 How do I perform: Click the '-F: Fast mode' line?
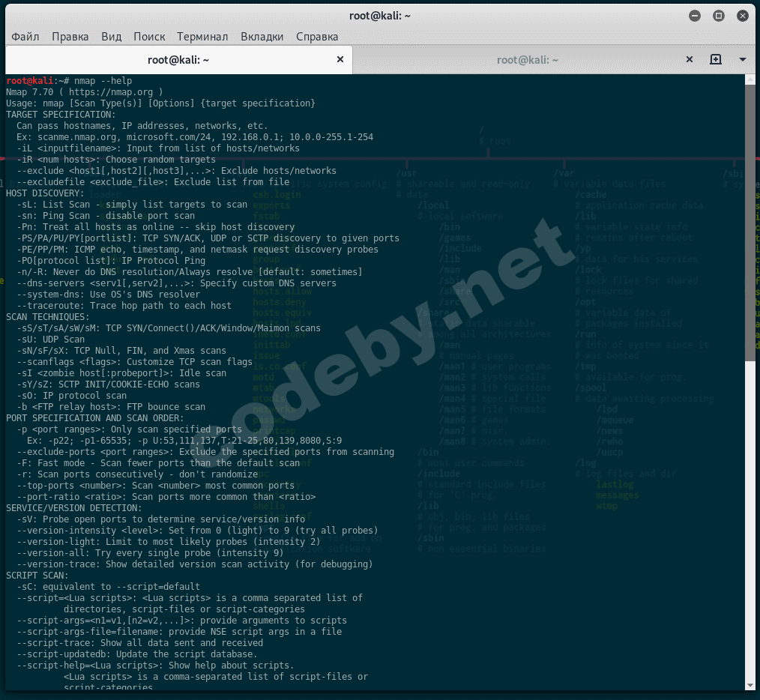click(x=158, y=463)
